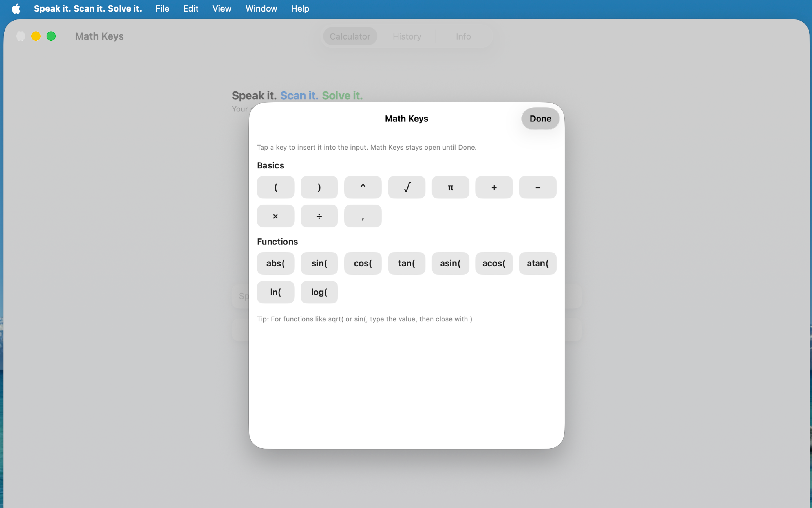This screenshot has width=812, height=508.
Task: Insert the multiplication sign key
Action: (x=275, y=216)
